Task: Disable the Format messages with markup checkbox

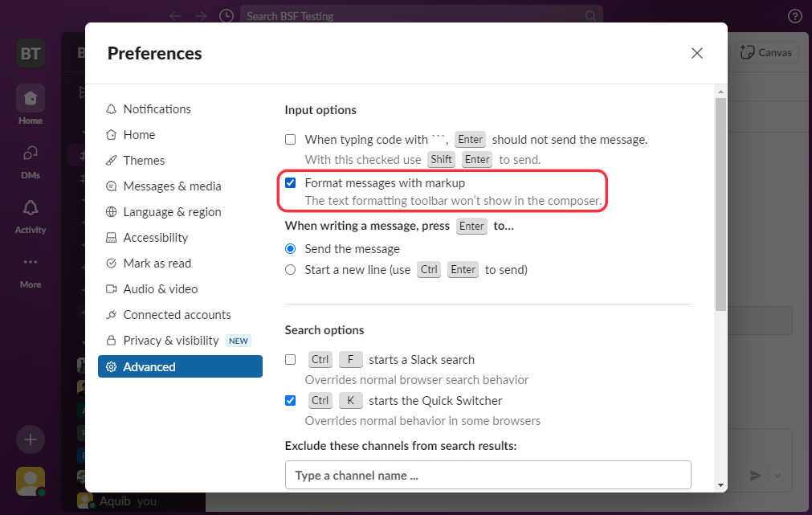Action: coord(290,182)
